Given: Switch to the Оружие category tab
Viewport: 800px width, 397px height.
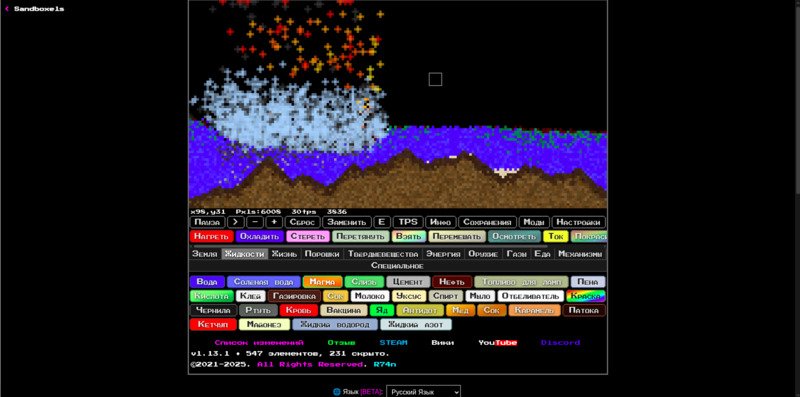Looking at the screenshot, I should [x=483, y=254].
